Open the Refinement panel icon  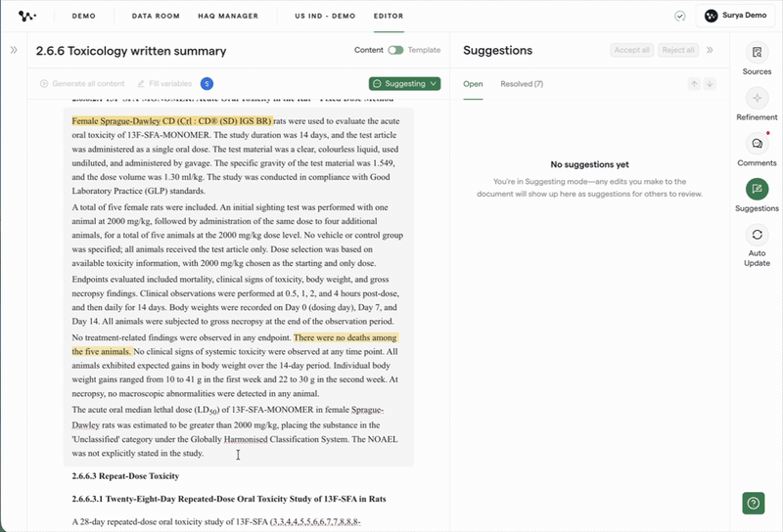click(757, 99)
